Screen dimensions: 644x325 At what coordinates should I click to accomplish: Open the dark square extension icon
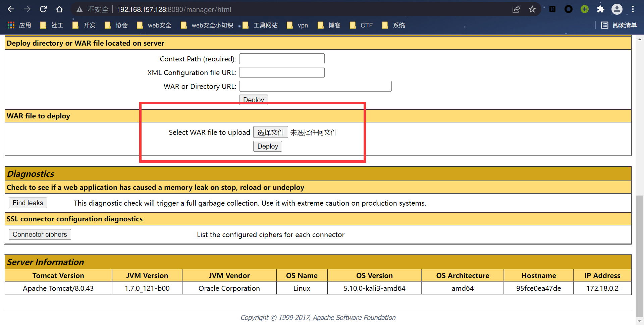tap(552, 9)
